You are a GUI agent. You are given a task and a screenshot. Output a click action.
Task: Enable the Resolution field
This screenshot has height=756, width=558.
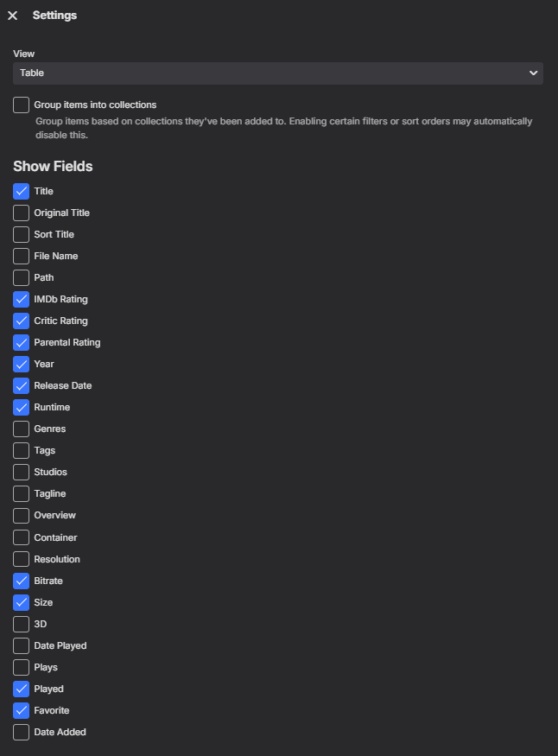point(21,559)
